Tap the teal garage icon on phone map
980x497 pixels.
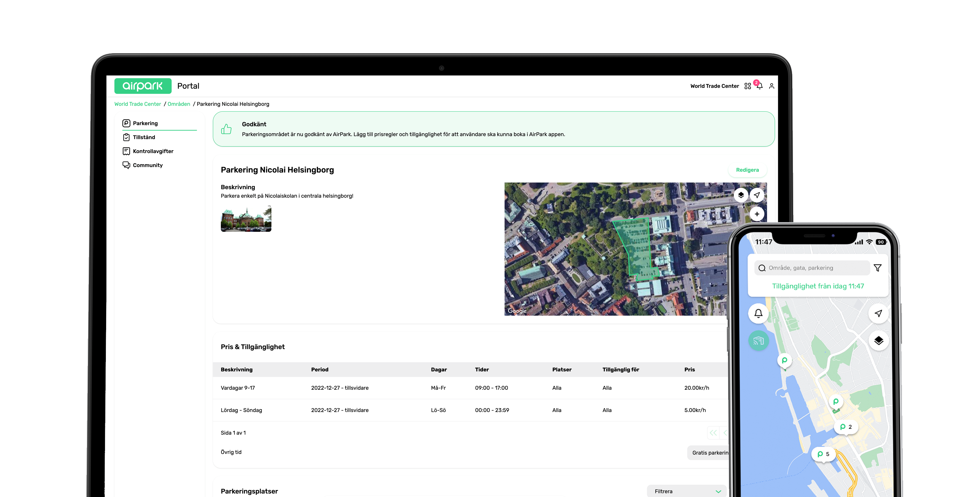coord(759,341)
